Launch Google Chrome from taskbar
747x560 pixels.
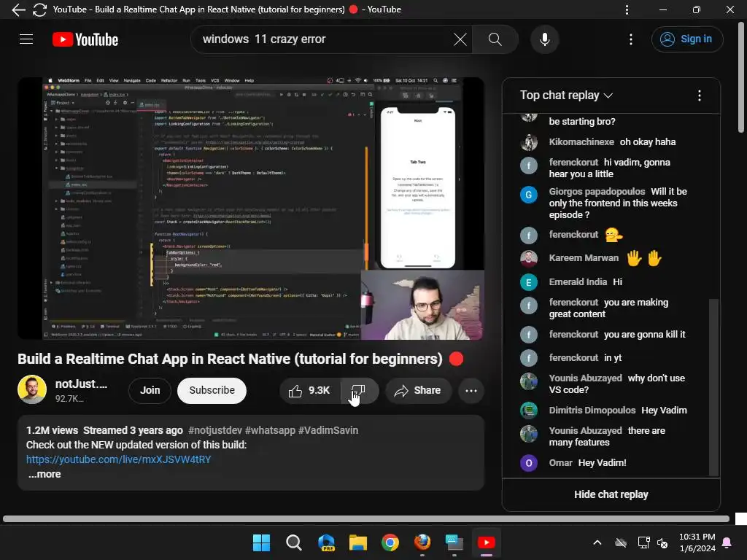[390, 542]
